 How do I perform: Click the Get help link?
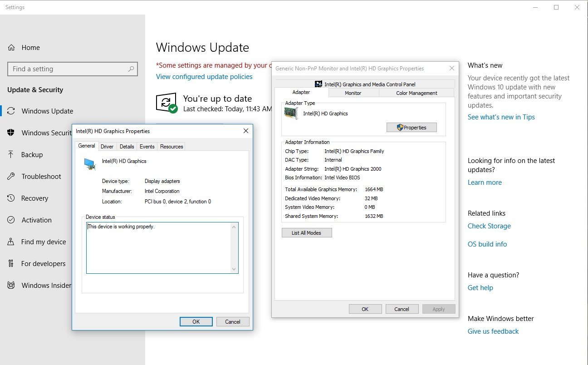pyautogui.click(x=480, y=288)
